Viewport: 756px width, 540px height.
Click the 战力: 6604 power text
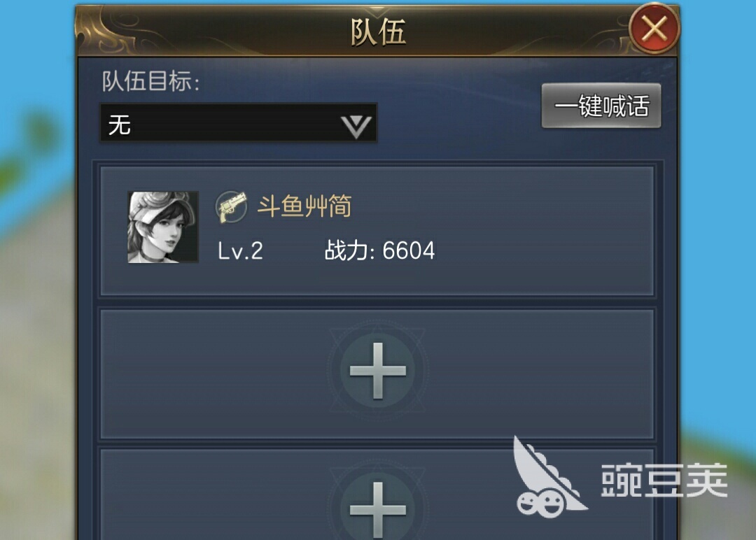click(x=379, y=250)
